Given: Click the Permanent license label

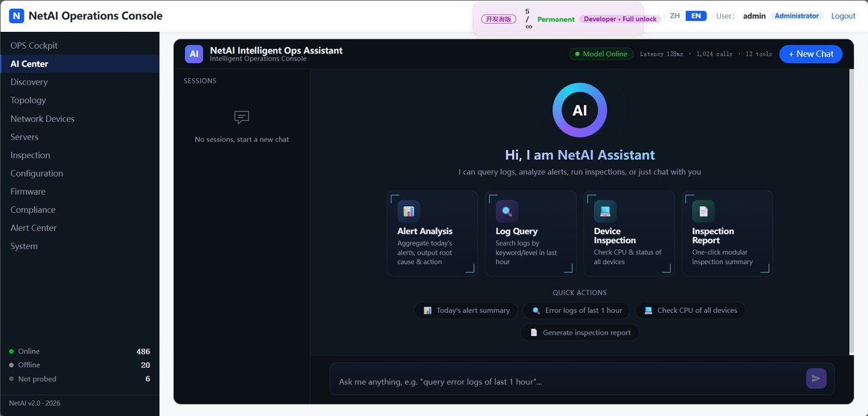Looking at the screenshot, I should pyautogui.click(x=556, y=19).
